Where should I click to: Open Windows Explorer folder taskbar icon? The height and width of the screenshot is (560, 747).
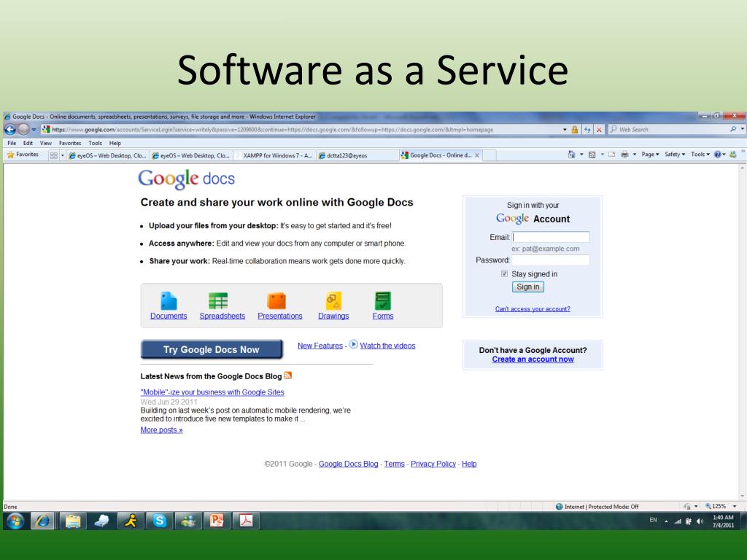point(73,521)
